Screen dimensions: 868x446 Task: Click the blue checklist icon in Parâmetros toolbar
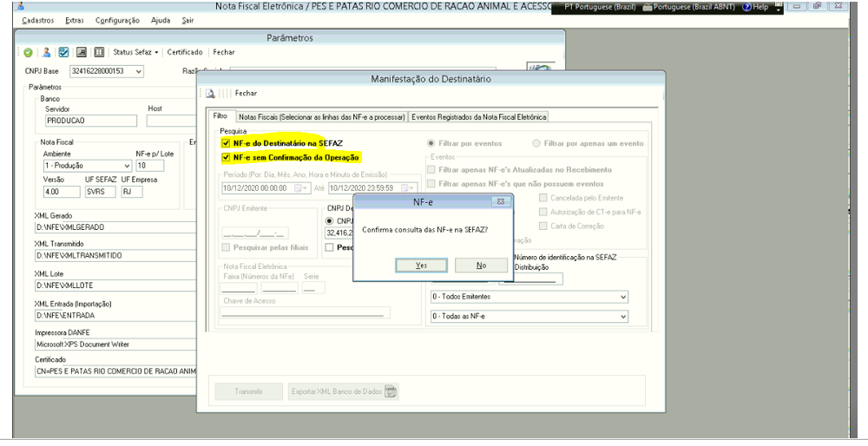click(x=63, y=52)
